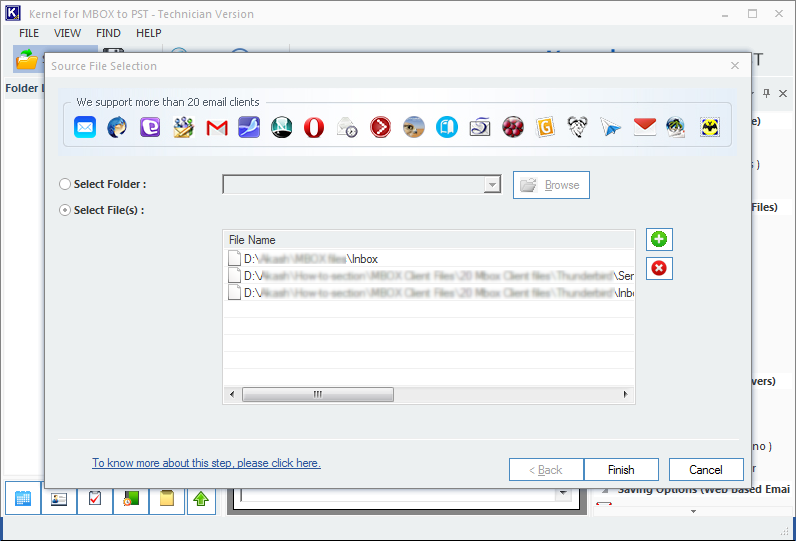Click the SeaMonkey bird icon

tap(249, 127)
